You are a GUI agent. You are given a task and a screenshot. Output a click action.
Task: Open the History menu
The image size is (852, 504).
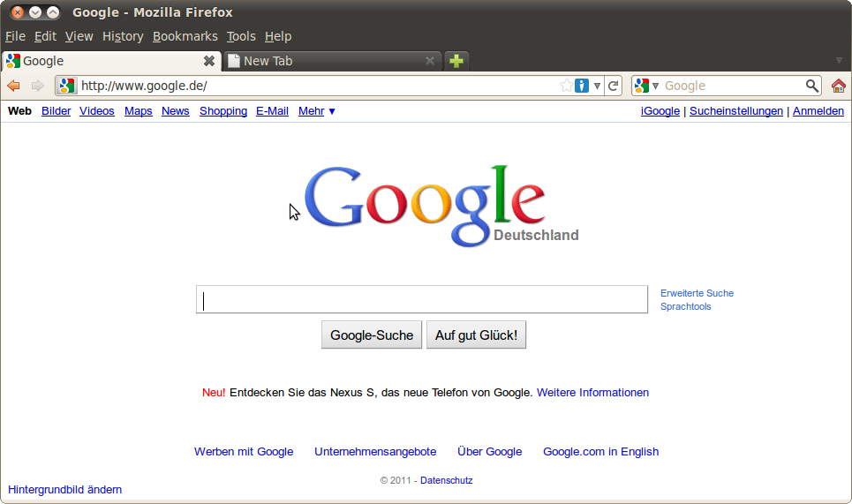[x=123, y=36]
